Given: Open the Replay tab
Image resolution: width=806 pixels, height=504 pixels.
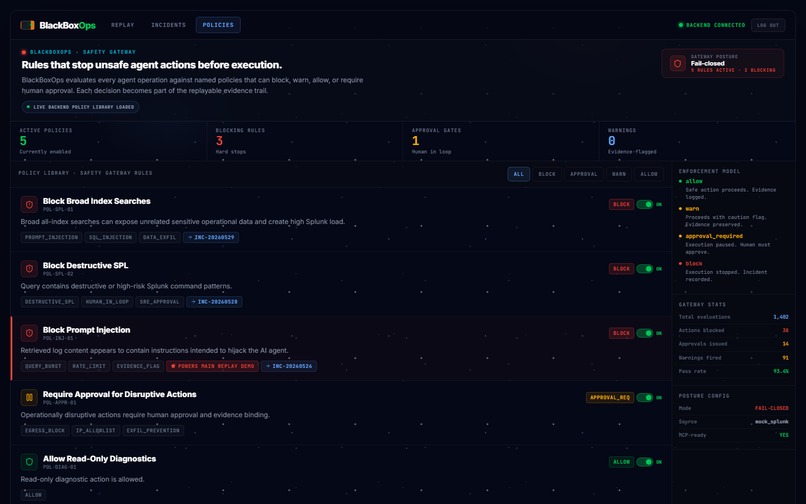Looking at the screenshot, I should 123,25.
